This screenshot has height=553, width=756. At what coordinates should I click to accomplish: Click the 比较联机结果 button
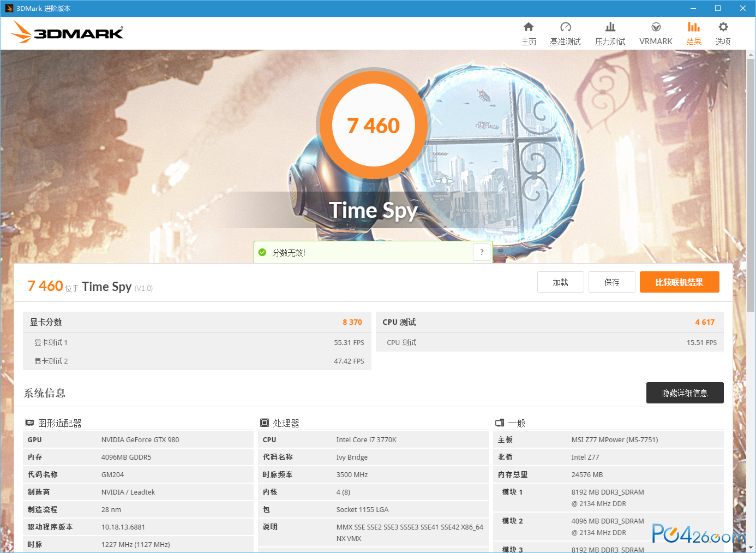[x=680, y=282]
